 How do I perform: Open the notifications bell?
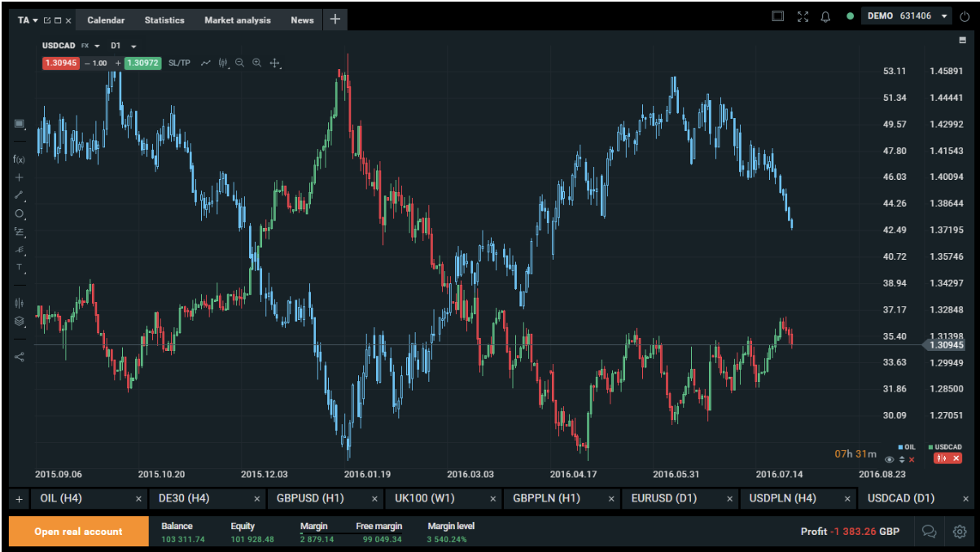tap(825, 16)
